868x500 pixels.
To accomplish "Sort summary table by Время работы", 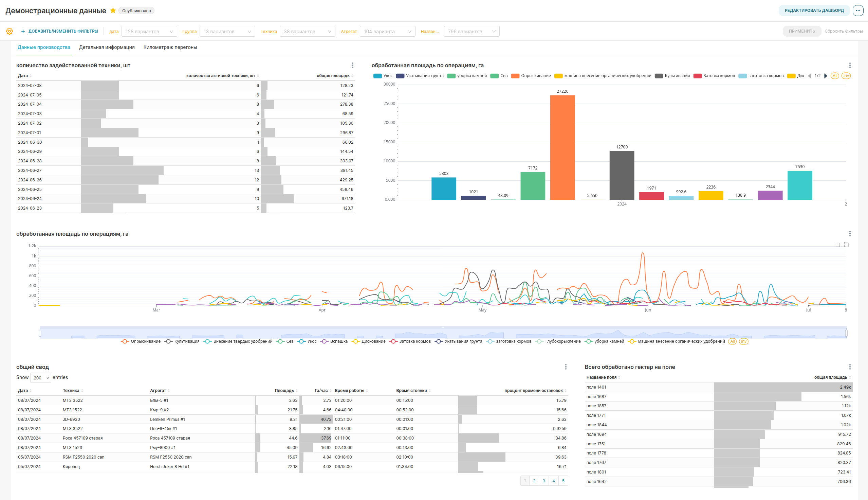I will [x=351, y=391].
